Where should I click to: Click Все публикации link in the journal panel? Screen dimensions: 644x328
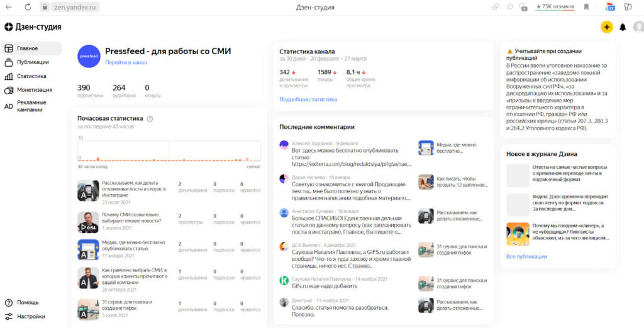coord(526,256)
